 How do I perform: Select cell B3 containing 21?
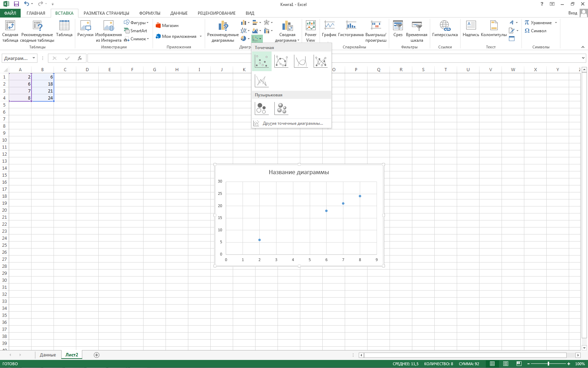click(x=42, y=91)
